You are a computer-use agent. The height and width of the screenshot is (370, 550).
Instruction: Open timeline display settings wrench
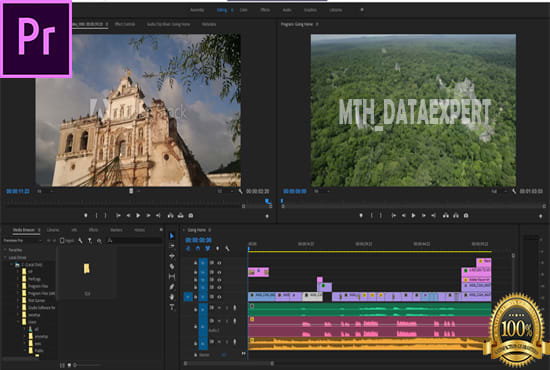pos(227,249)
